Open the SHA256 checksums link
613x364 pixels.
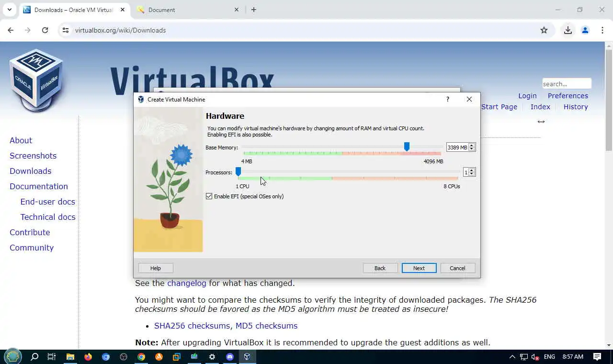(192, 326)
